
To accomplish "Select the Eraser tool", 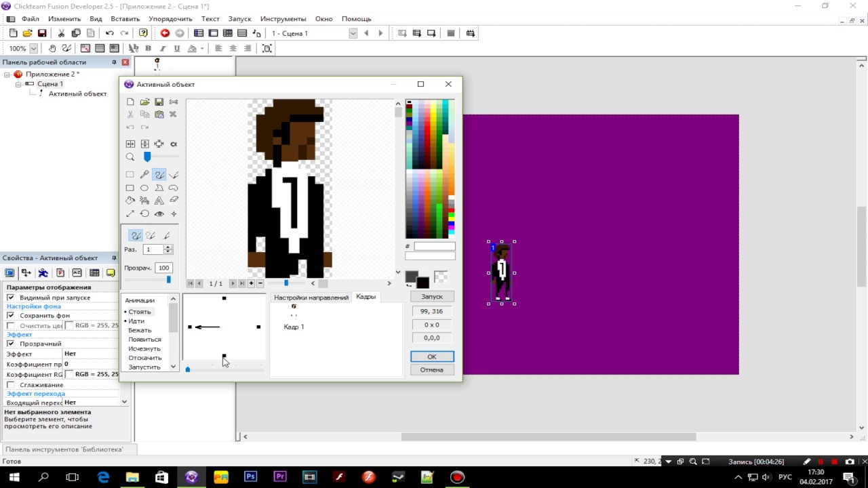I will click(174, 201).
